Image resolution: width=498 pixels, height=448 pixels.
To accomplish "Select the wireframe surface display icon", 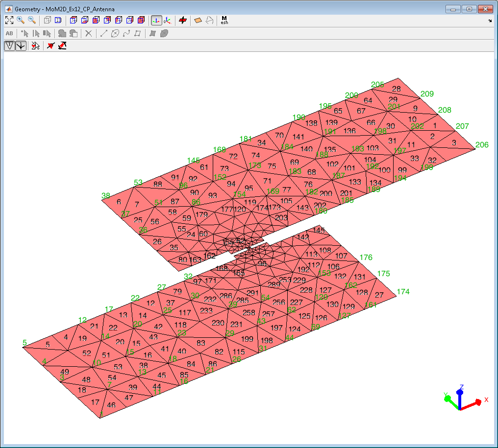I will [x=209, y=20].
